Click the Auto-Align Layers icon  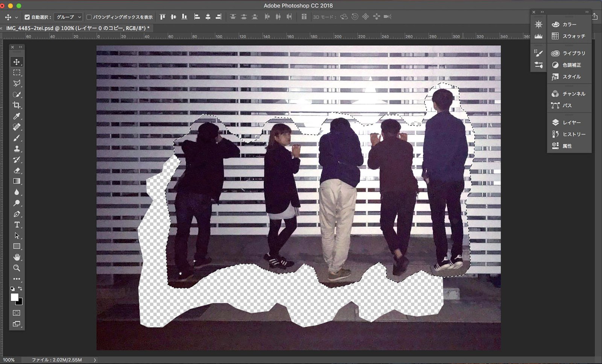coord(304,17)
